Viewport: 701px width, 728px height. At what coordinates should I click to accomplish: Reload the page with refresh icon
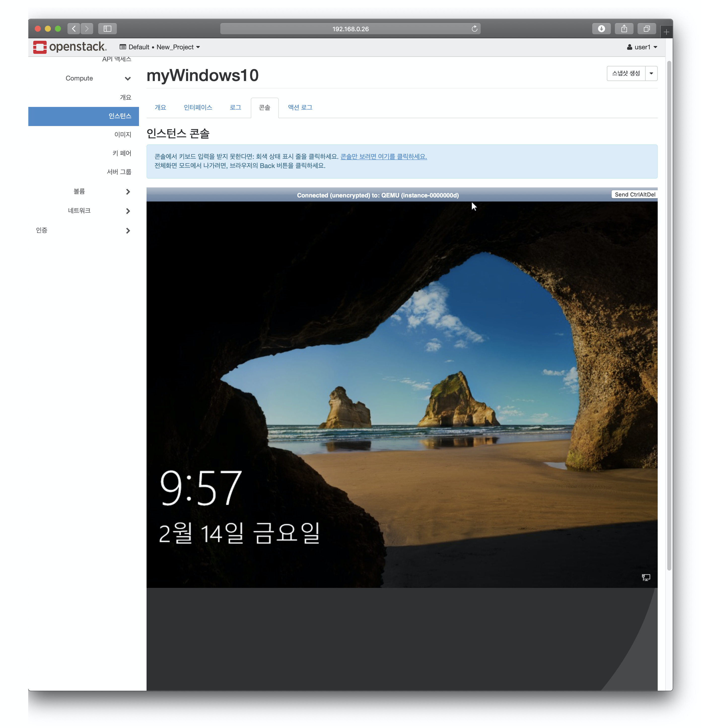click(474, 29)
